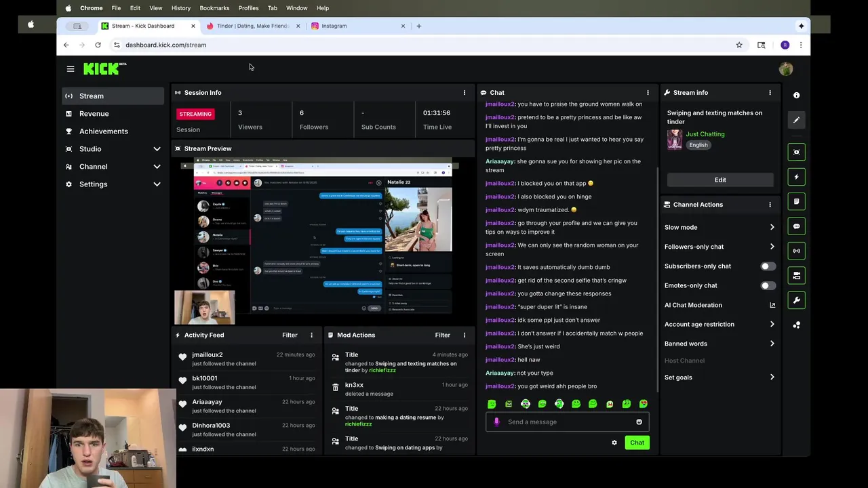Image resolution: width=868 pixels, height=488 pixels.
Task: Open Chrome three-dot menu
Action: point(801,45)
